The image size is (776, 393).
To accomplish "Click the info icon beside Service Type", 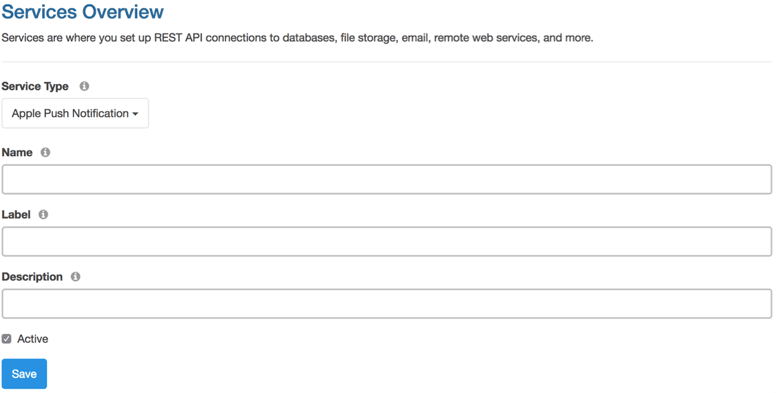I will [84, 86].
